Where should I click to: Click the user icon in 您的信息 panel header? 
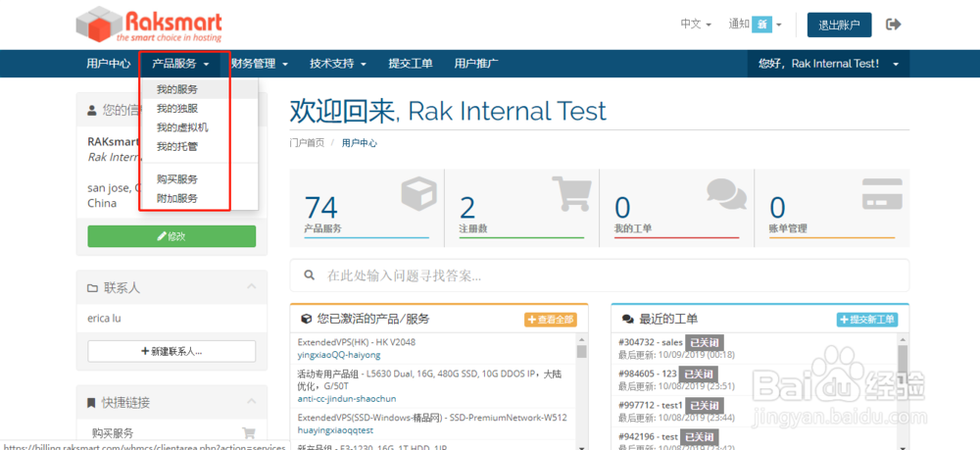(92, 111)
